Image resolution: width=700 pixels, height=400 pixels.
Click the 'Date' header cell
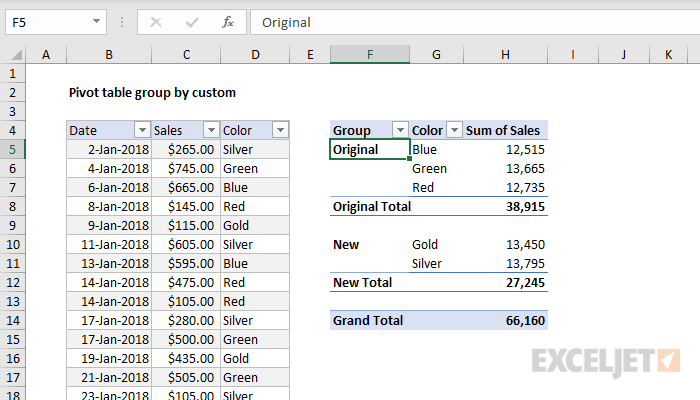click(109, 130)
